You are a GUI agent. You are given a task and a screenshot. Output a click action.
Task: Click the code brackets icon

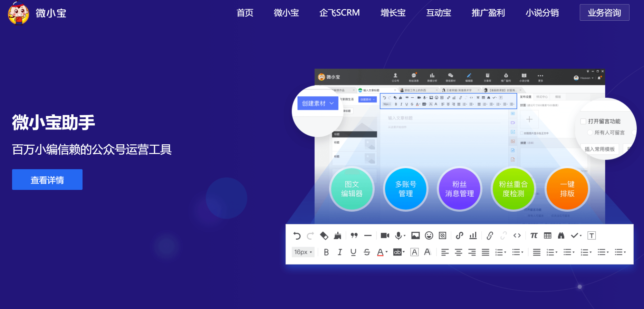pyautogui.click(x=517, y=235)
